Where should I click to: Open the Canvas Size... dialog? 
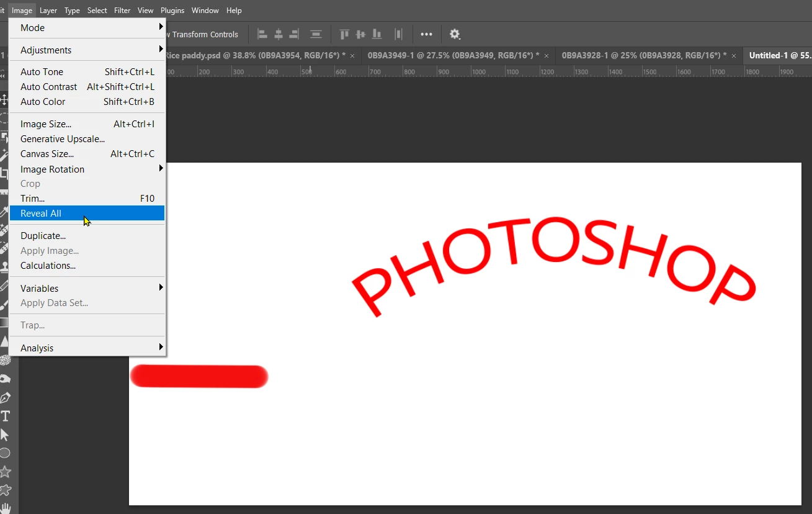[87, 153]
